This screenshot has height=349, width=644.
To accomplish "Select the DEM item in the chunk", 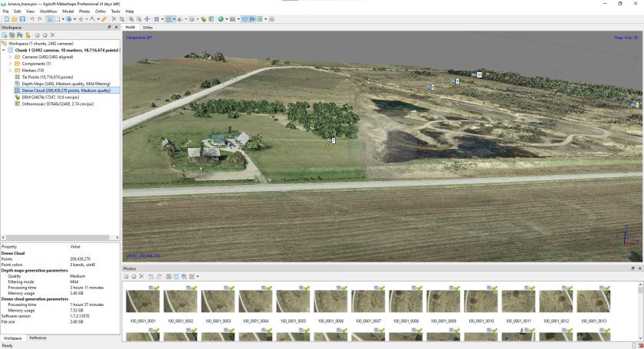I will click(x=50, y=97).
